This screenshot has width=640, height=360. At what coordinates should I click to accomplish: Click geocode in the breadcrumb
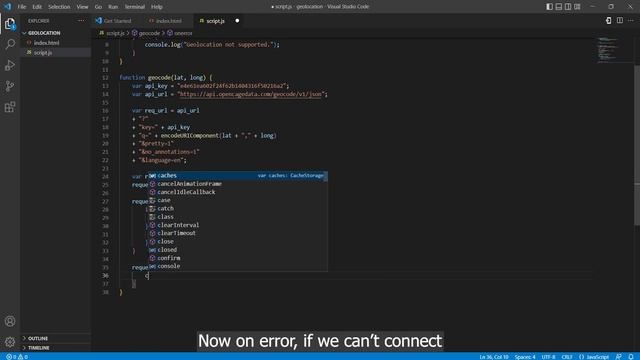149,33
